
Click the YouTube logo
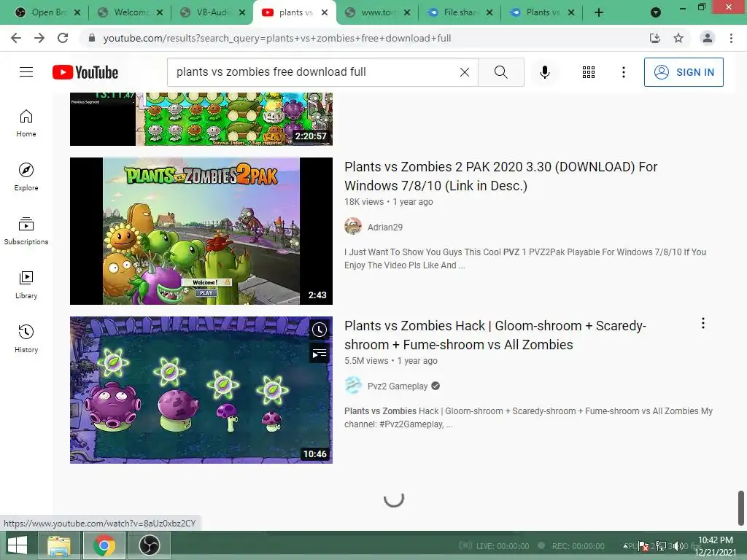click(85, 72)
